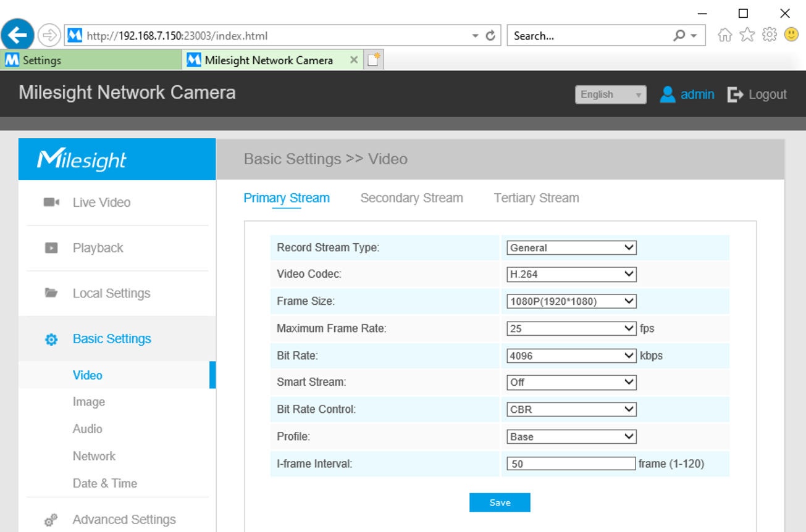The width and height of the screenshot is (806, 532).
Task: Click the Playback play icon
Action: pyautogui.click(x=51, y=248)
